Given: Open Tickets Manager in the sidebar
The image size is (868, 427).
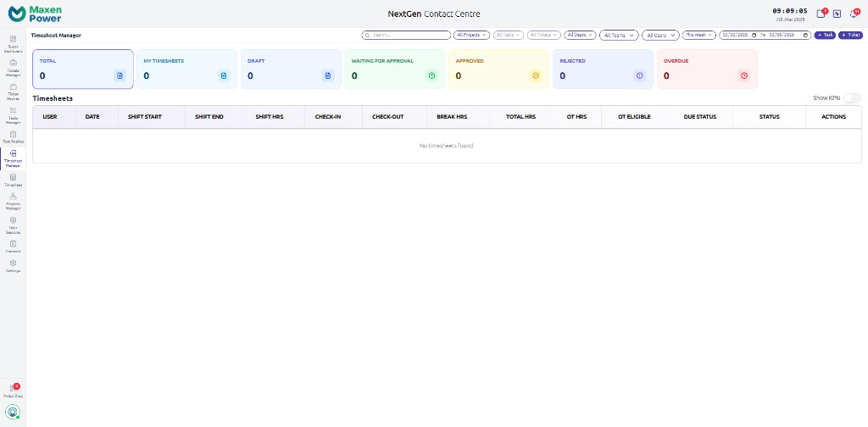Looking at the screenshot, I should tap(13, 68).
